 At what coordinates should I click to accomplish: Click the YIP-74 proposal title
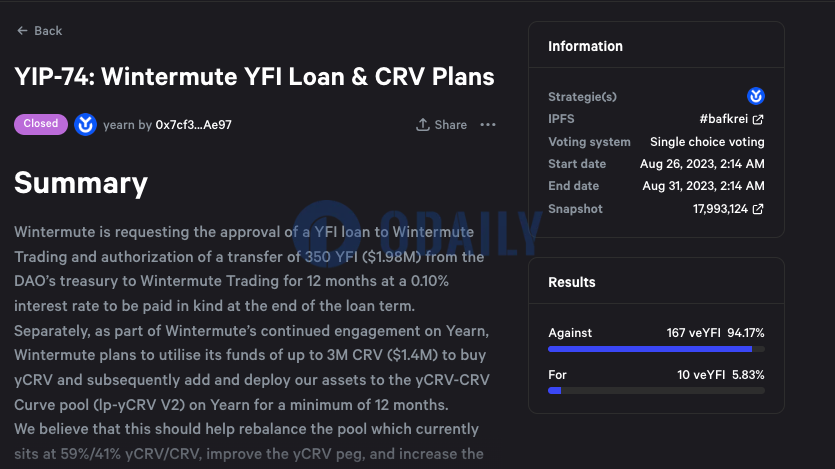[255, 77]
